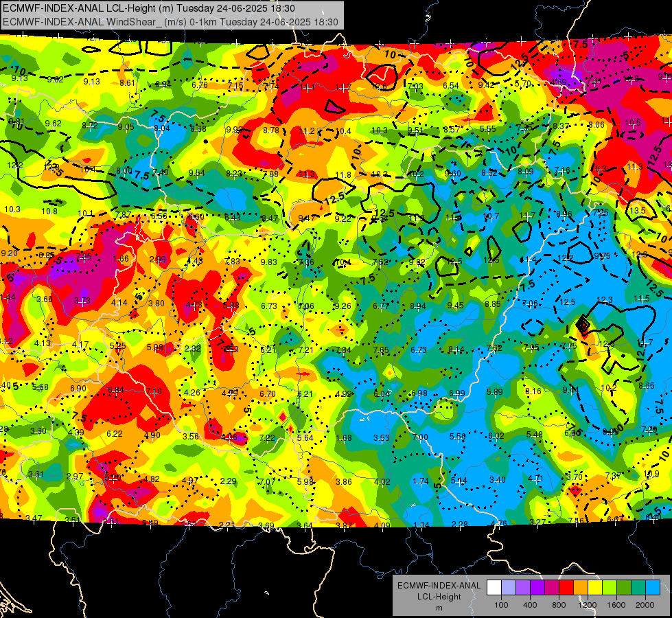Screen dimensions: 672x618
Task: Click the wind shear value 12.6
Action: pos(379,87)
